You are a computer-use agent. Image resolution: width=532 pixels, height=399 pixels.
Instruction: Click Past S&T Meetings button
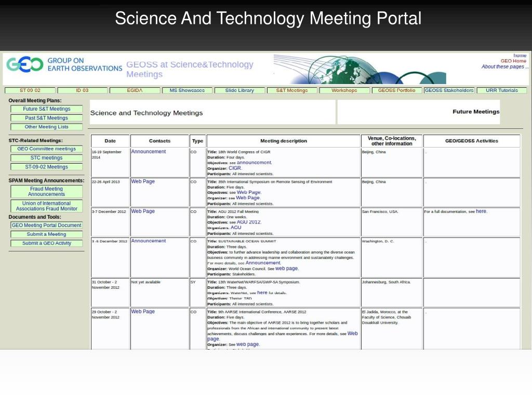[x=46, y=118]
